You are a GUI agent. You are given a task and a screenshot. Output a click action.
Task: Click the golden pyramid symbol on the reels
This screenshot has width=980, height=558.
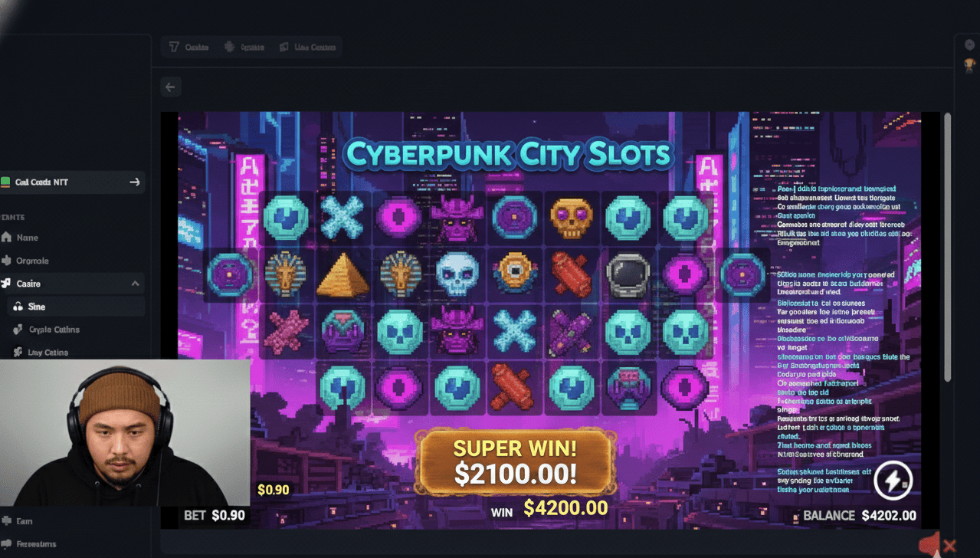[343, 274]
